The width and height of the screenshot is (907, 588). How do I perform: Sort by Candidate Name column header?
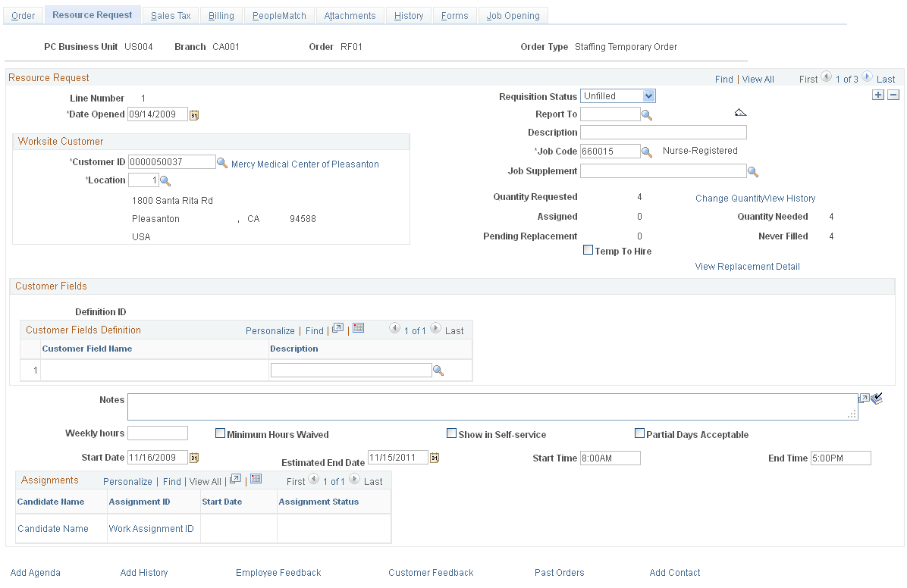[x=51, y=502]
